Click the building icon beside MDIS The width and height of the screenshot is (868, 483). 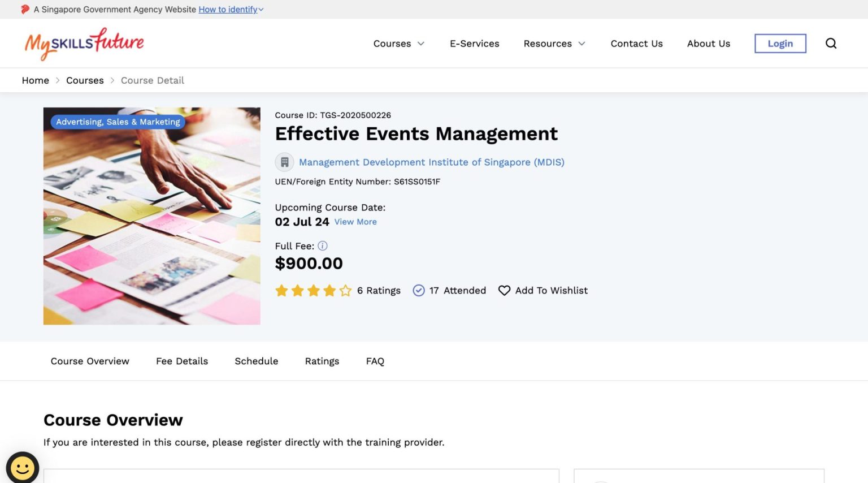pos(284,162)
